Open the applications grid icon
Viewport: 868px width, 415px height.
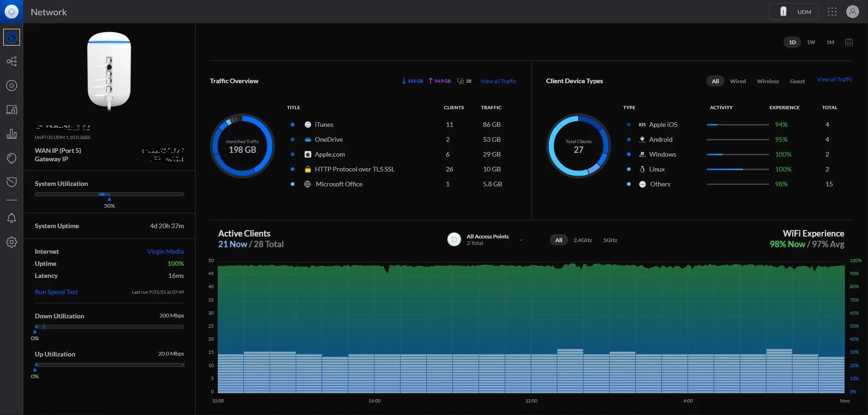(832, 12)
